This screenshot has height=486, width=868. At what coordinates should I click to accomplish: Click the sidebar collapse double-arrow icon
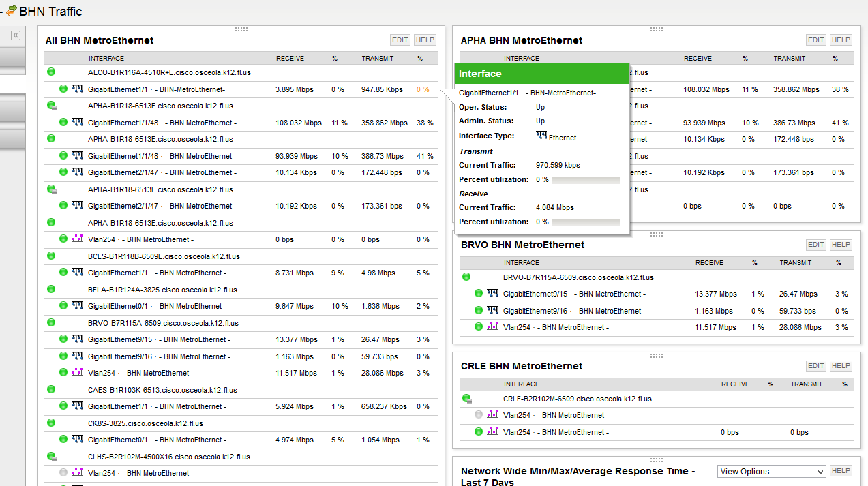[x=16, y=35]
